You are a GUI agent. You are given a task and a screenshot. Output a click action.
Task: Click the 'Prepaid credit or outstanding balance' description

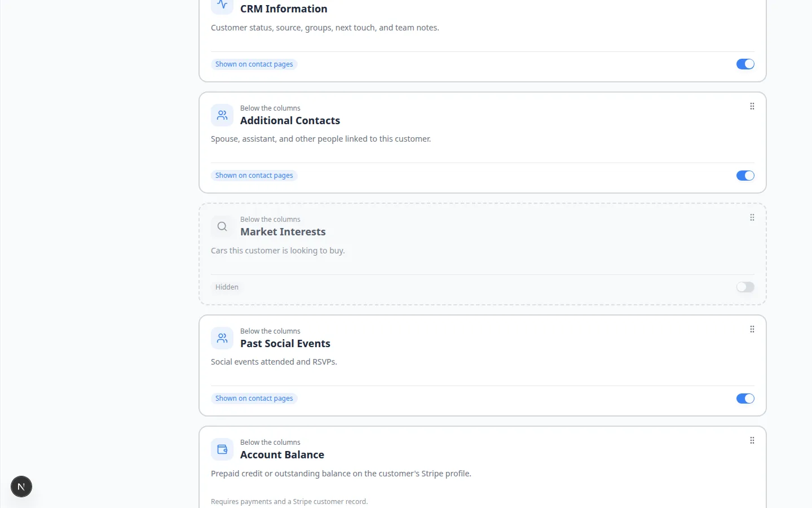coord(341,474)
